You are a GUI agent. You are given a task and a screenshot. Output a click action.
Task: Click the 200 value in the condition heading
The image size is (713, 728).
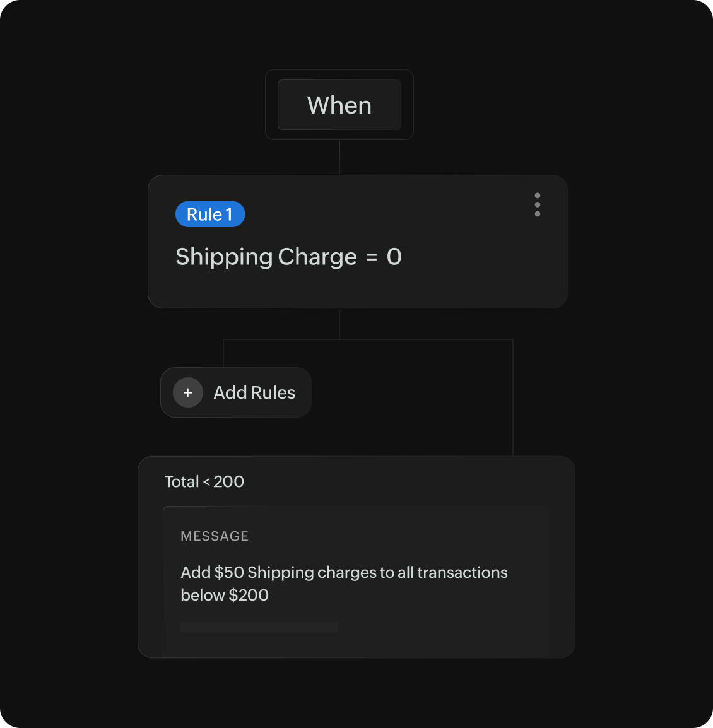[229, 482]
